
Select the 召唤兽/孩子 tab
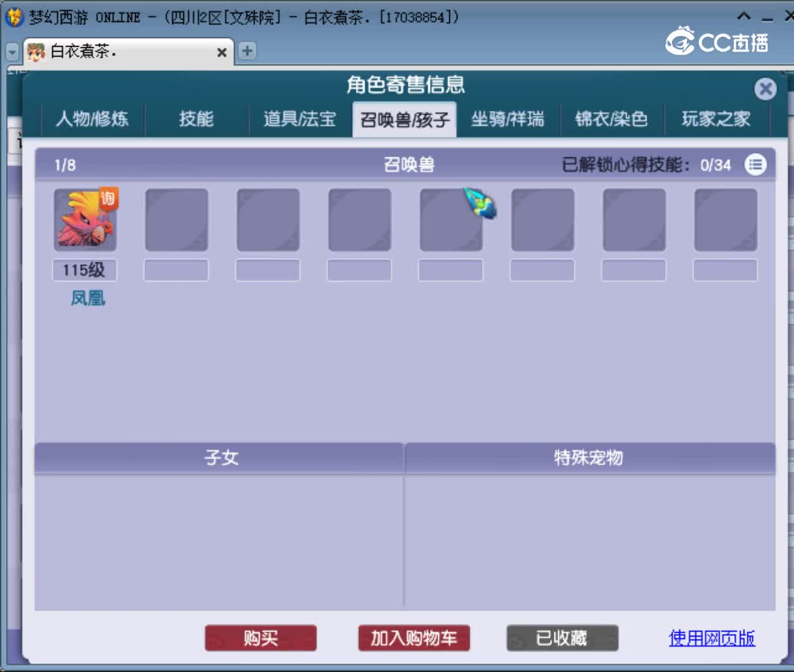[x=404, y=119]
